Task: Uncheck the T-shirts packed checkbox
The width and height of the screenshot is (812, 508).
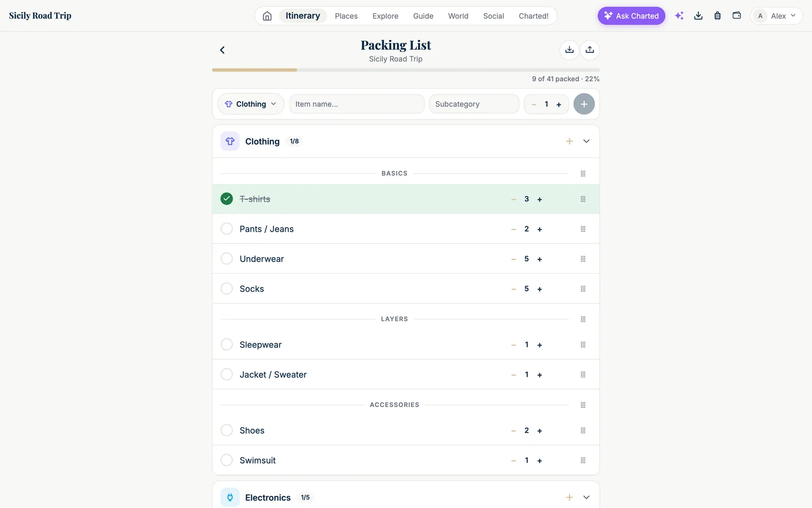Action: (x=227, y=199)
